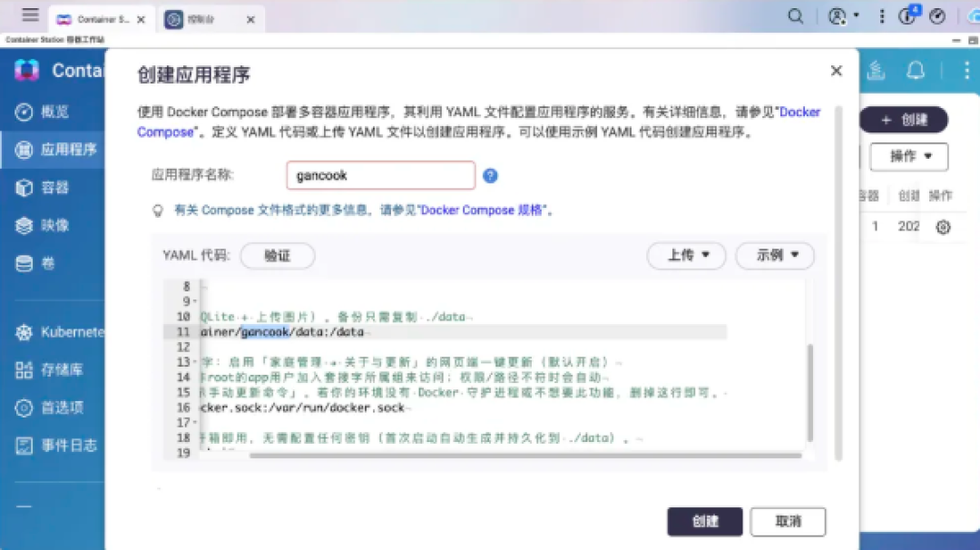Close the 控制台 browser tab
This screenshot has height=550, width=980.
(x=250, y=19)
